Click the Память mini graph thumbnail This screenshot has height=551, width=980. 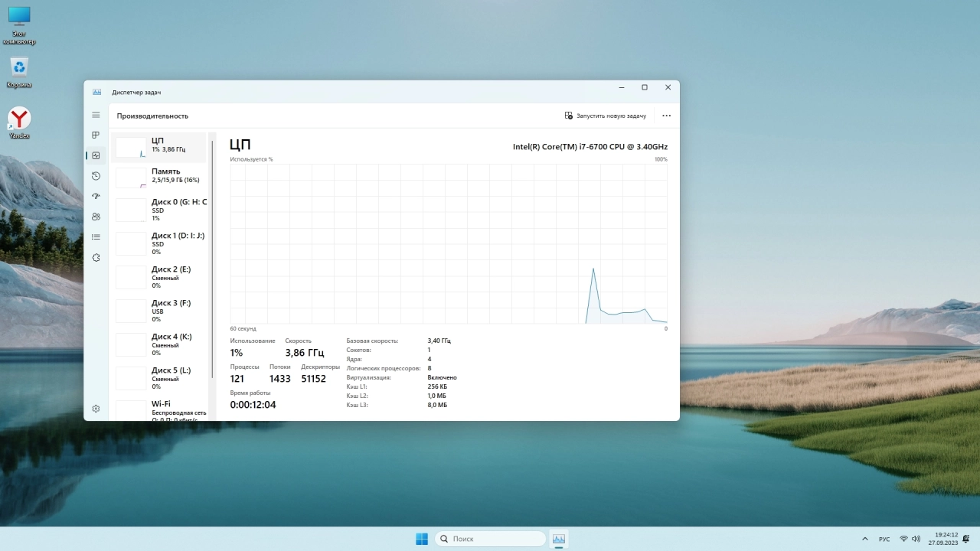click(x=131, y=178)
